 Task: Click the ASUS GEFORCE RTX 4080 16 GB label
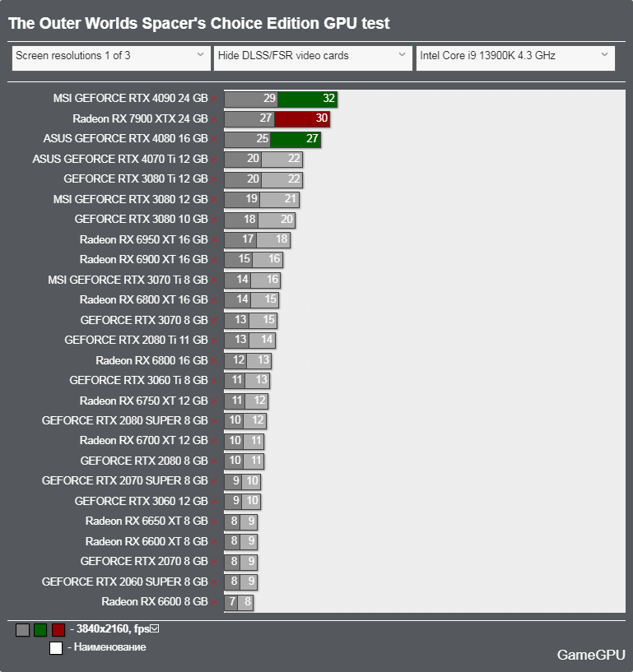[x=126, y=138]
